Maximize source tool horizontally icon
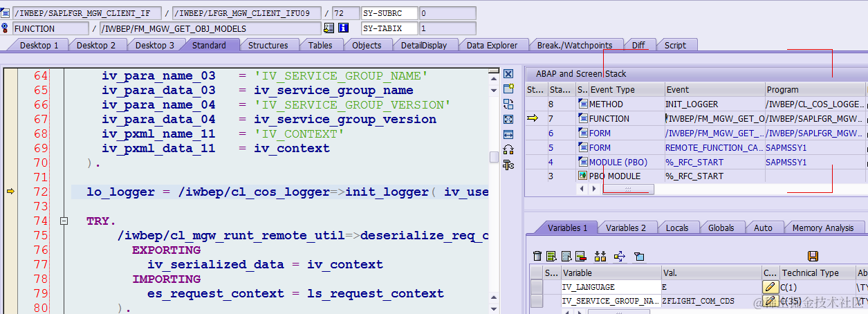 [508, 134]
